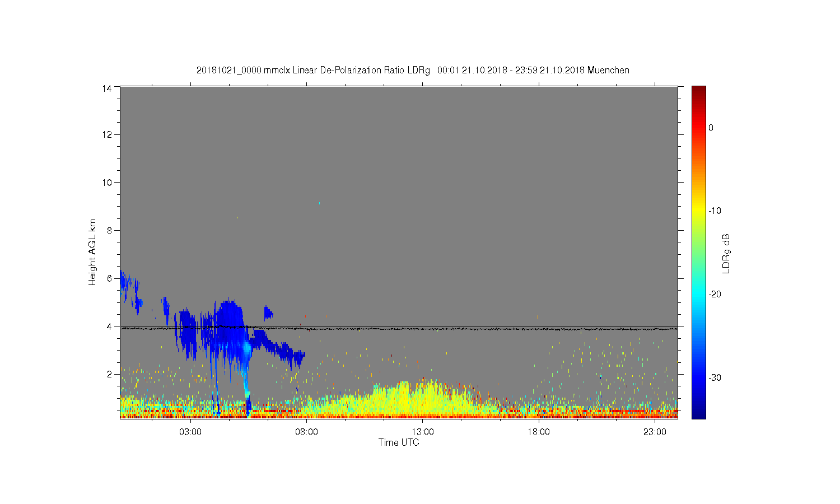Click the LDRg color scale bar
The height and width of the screenshot is (504, 840).
coord(698,252)
